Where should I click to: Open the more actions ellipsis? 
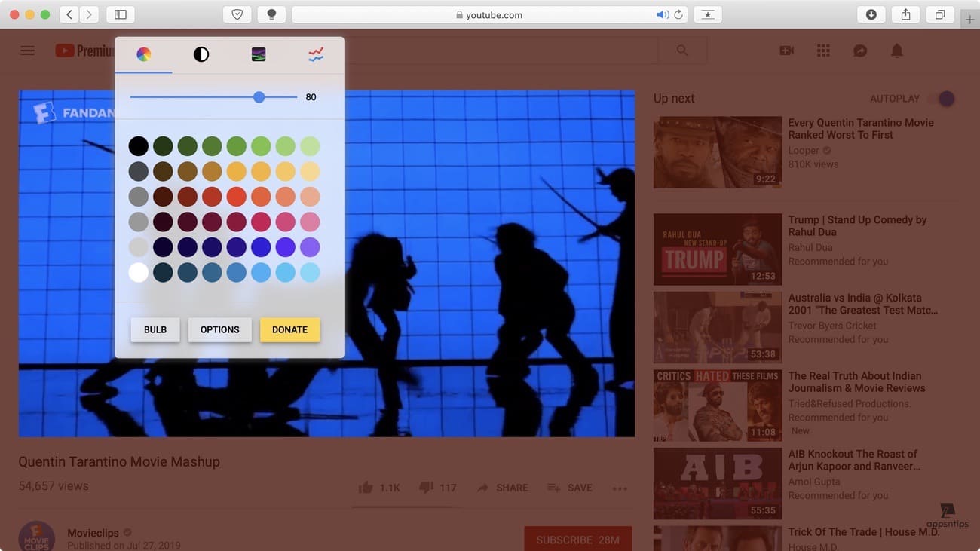pyautogui.click(x=620, y=488)
